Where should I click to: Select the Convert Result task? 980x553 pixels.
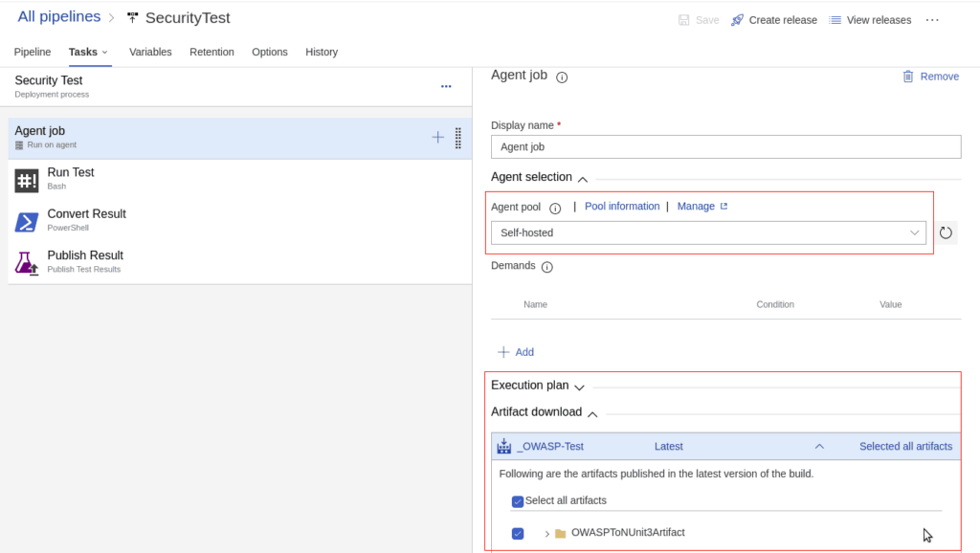point(240,221)
